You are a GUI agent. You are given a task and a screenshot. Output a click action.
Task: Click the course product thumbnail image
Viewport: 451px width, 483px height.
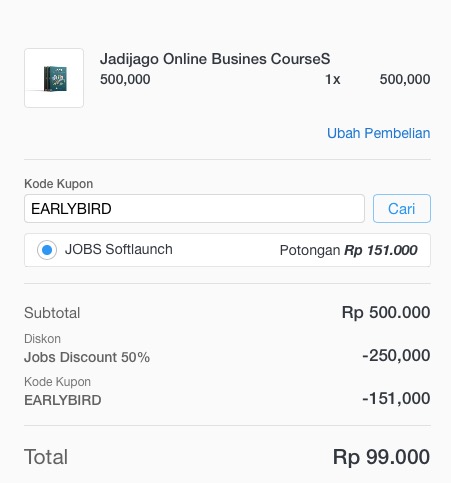coord(54,78)
